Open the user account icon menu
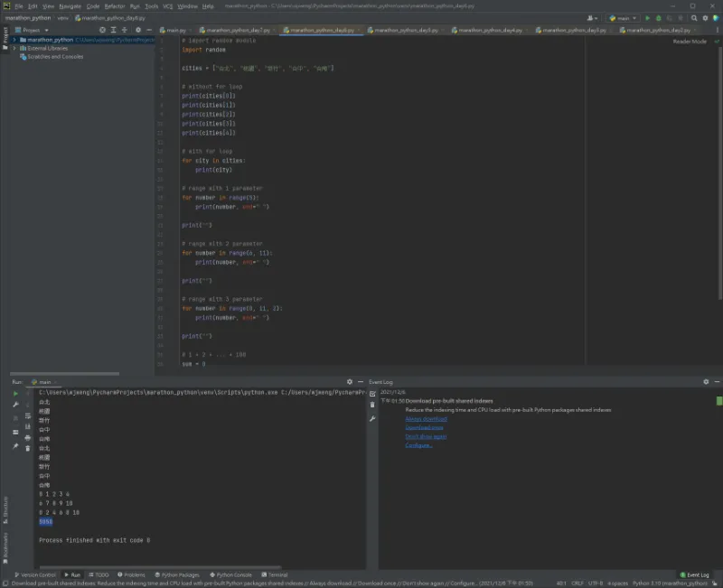 point(592,18)
